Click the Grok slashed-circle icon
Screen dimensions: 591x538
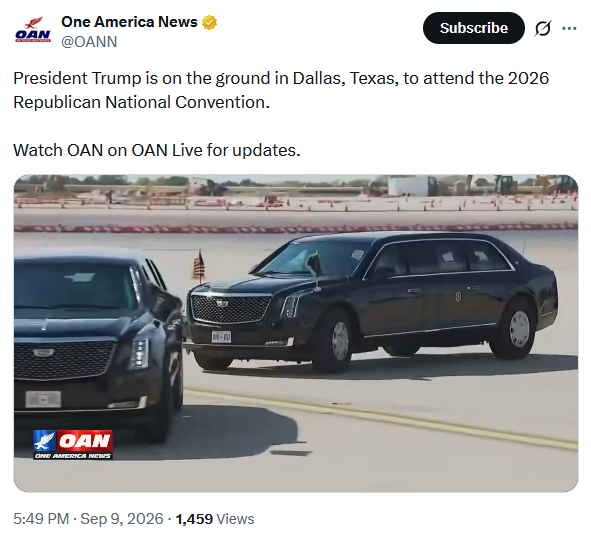click(x=543, y=28)
